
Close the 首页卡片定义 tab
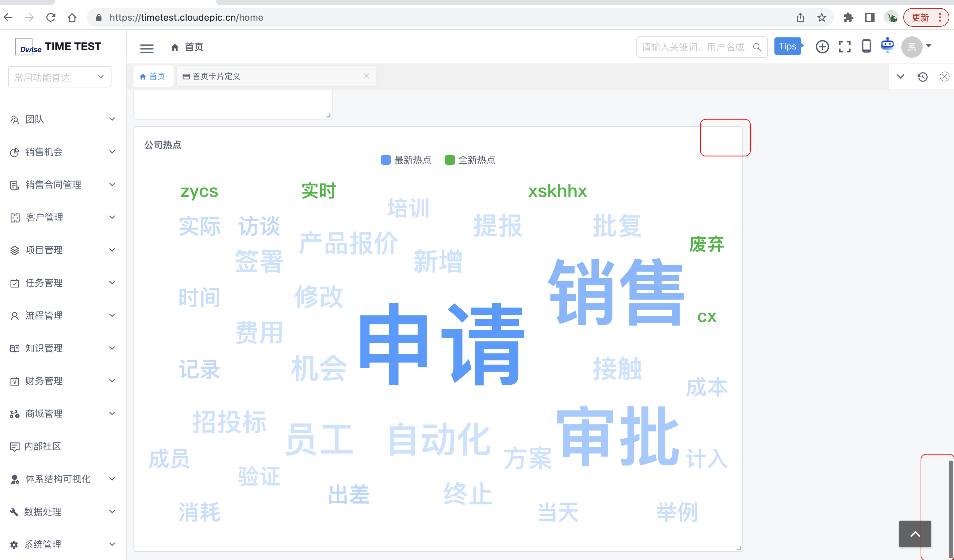click(x=366, y=76)
